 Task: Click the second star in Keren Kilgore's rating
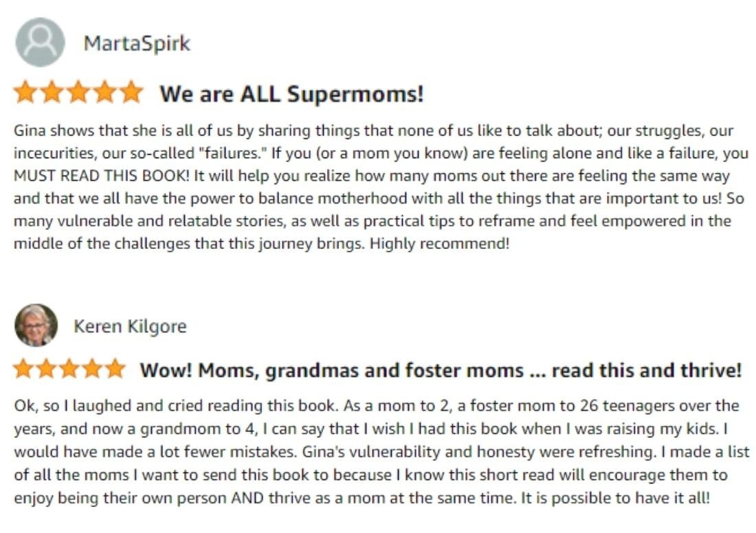click(46, 369)
